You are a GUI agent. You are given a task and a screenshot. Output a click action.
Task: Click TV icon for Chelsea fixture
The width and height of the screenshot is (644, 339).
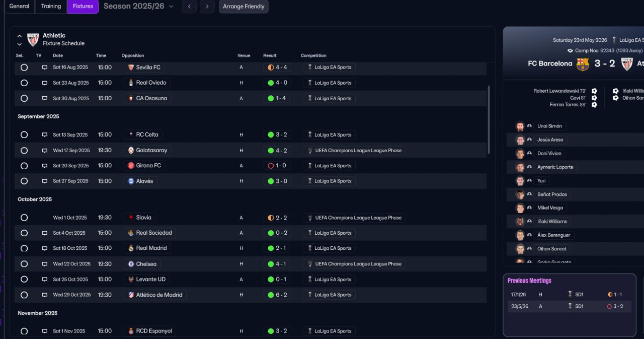45,264
